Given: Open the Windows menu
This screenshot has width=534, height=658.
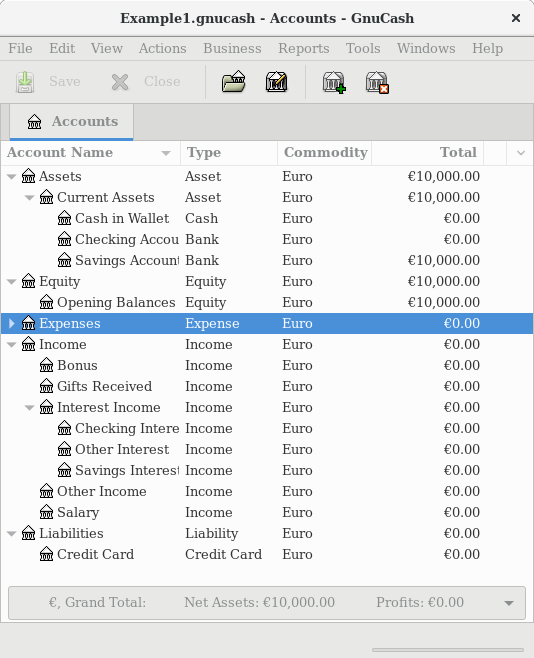Looking at the screenshot, I should pos(426,48).
